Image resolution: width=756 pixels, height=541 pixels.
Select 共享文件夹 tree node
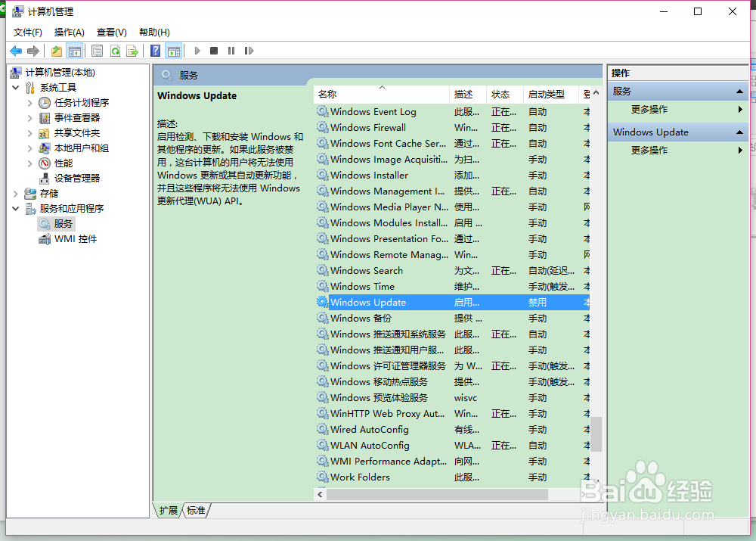[77, 132]
